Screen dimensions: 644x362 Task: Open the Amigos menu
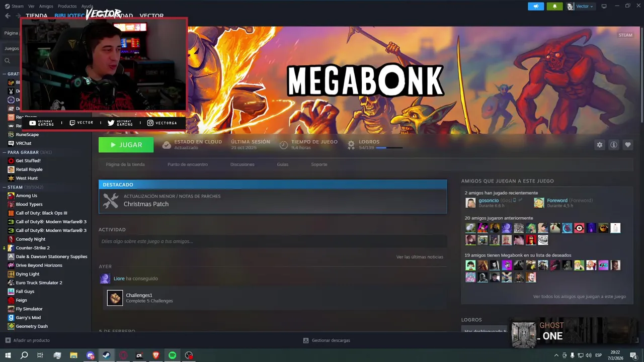(46, 6)
